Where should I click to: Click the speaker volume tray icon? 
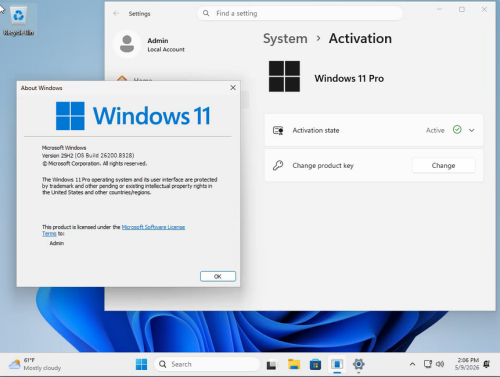coord(440,364)
